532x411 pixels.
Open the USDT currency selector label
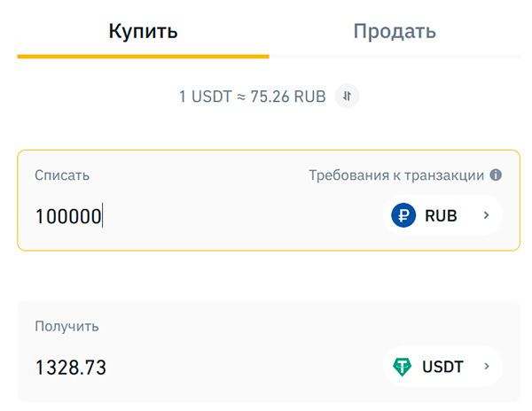pyautogui.click(x=442, y=366)
